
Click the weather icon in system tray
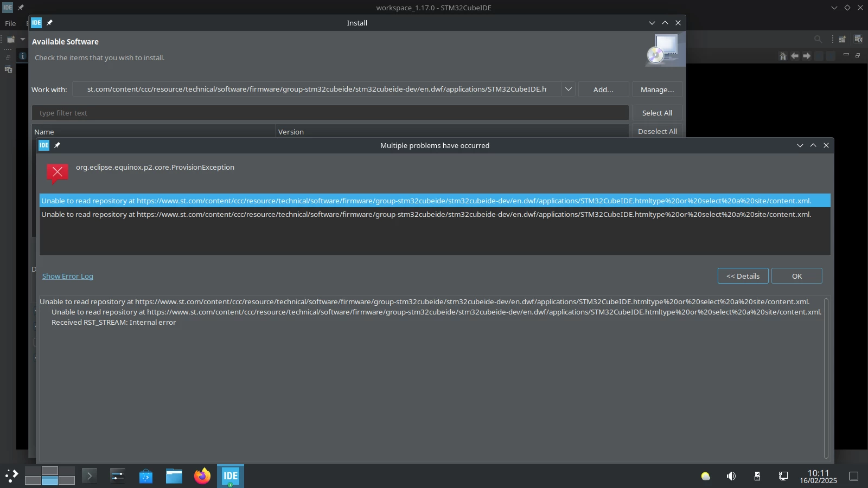coord(705,476)
